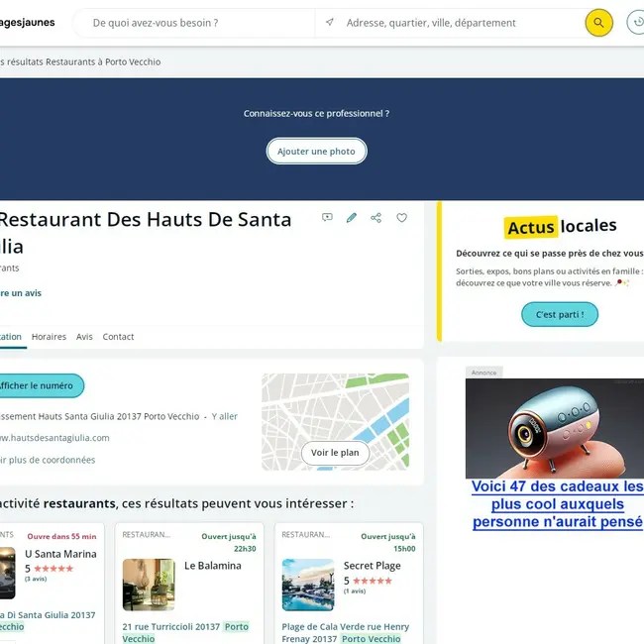644x644 pixels.
Task: Open the U Santa Marina photo thumbnail
Action: pyautogui.click(x=7, y=573)
